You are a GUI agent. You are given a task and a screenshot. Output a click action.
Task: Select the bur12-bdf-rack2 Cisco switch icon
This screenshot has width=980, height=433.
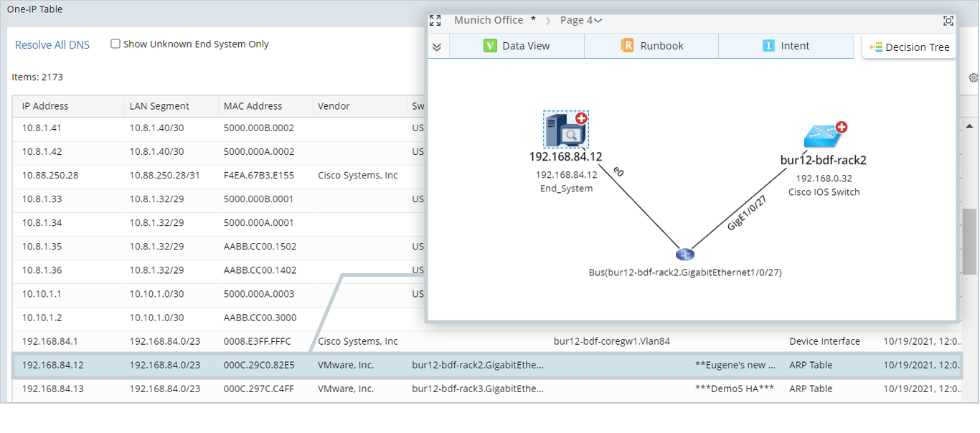(823, 133)
